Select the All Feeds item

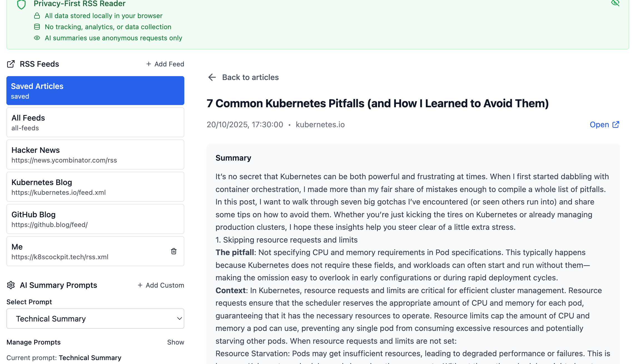(95, 122)
